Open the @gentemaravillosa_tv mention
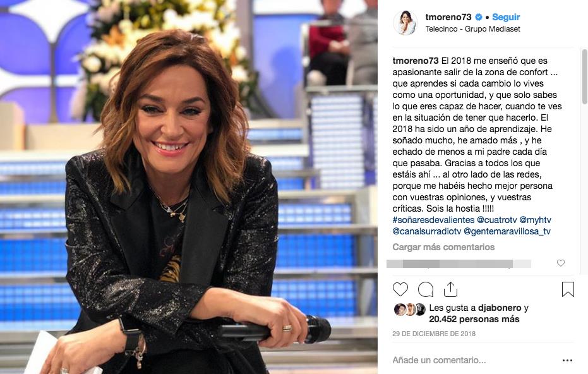Screen dimensions: 588x374 pos(507,231)
